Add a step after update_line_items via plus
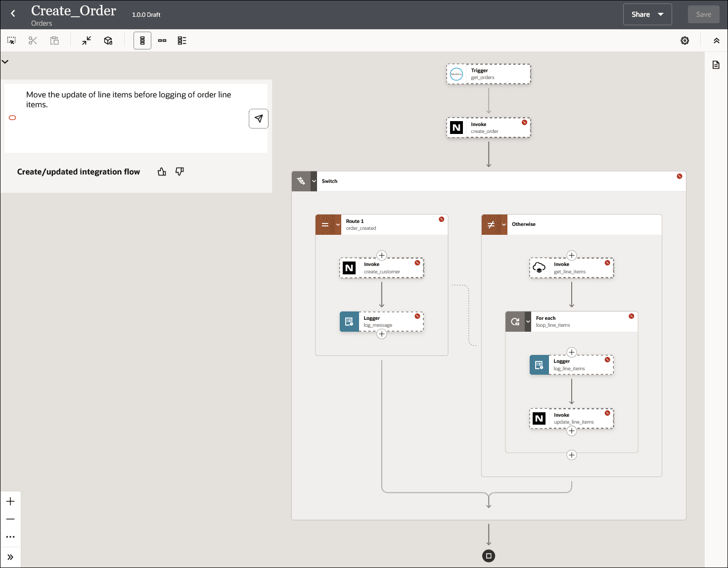This screenshot has width=728, height=568. pyautogui.click(x=572, y=431)
